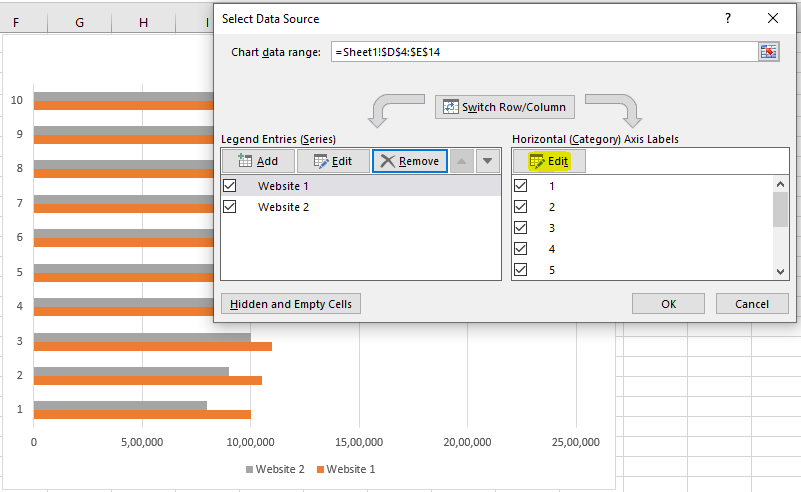Image resolution: width=801 pixels, height=492 pixels.
Task: Click the range selector icon beside chart data range
Action: tap(768, 52)
